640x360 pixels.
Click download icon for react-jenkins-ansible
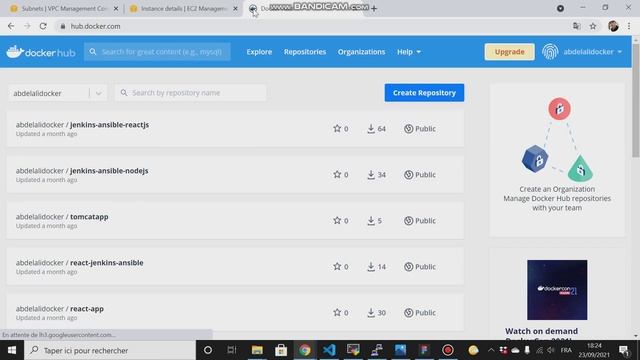tap(371, 267)
